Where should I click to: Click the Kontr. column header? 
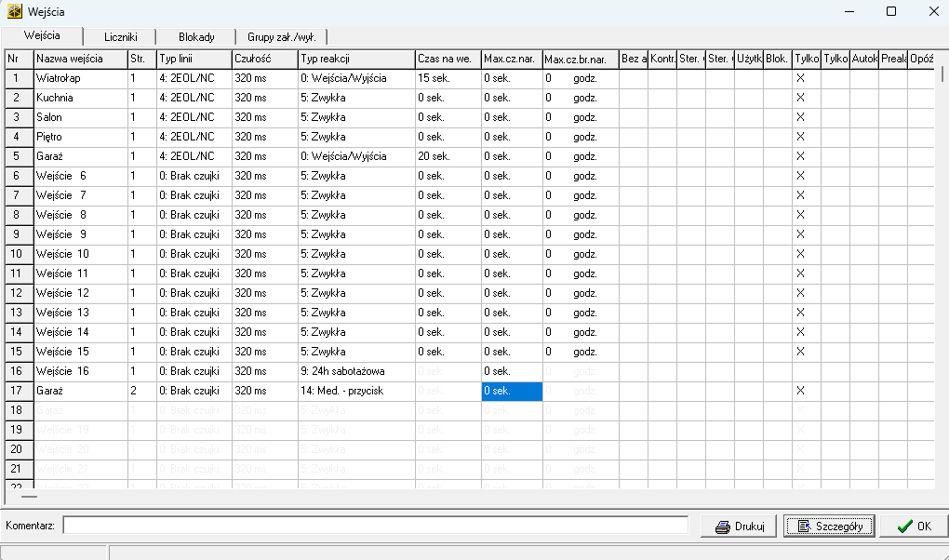point(662,59)
